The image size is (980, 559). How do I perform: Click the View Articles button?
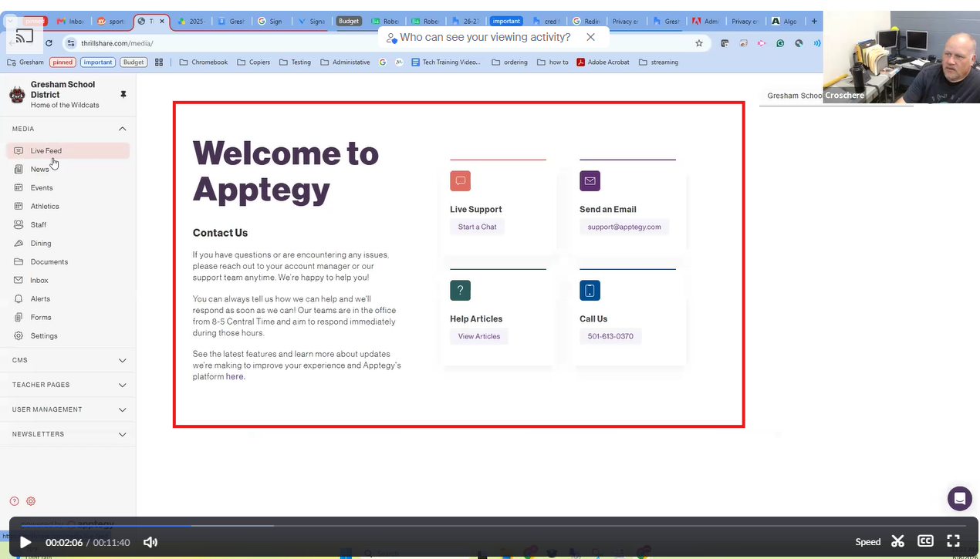(x=479, y=336)
